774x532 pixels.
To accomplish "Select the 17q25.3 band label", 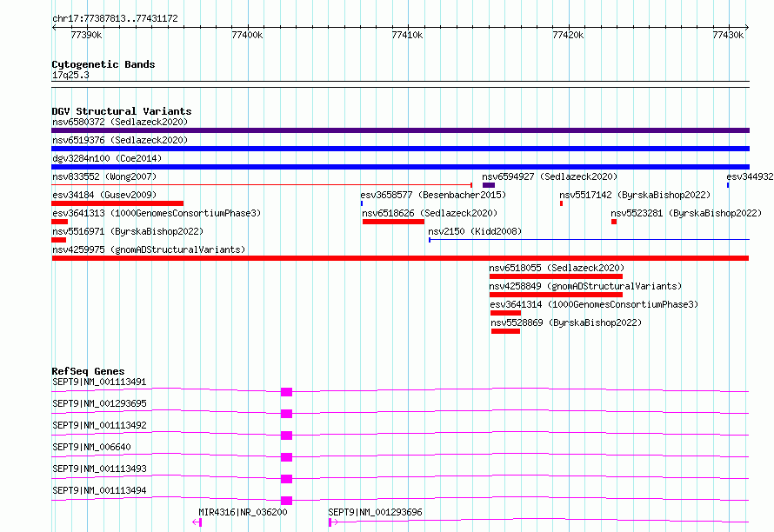I will (70, 75).
